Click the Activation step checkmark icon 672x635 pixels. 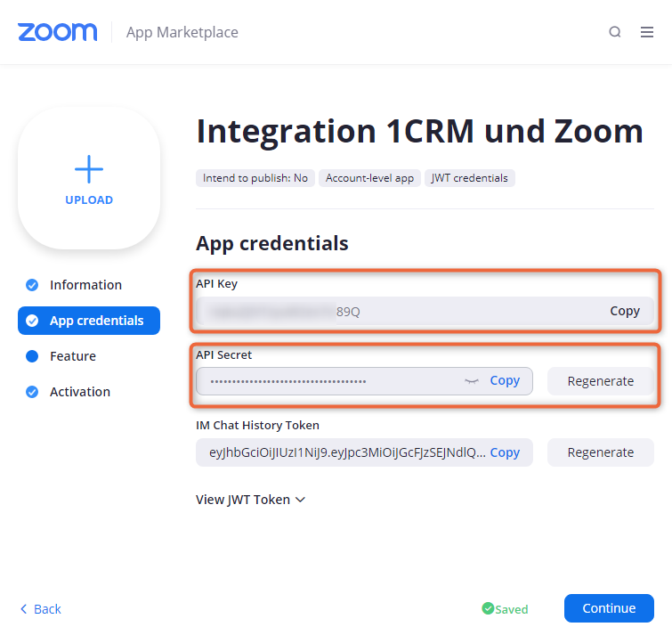32,392
